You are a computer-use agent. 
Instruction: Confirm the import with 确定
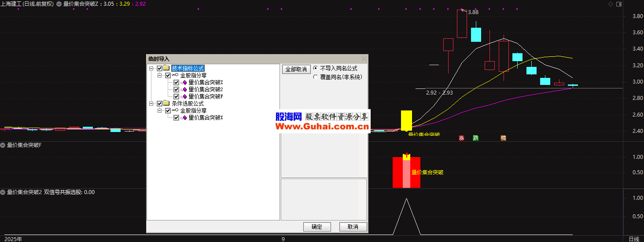click(x=317, y=227)
